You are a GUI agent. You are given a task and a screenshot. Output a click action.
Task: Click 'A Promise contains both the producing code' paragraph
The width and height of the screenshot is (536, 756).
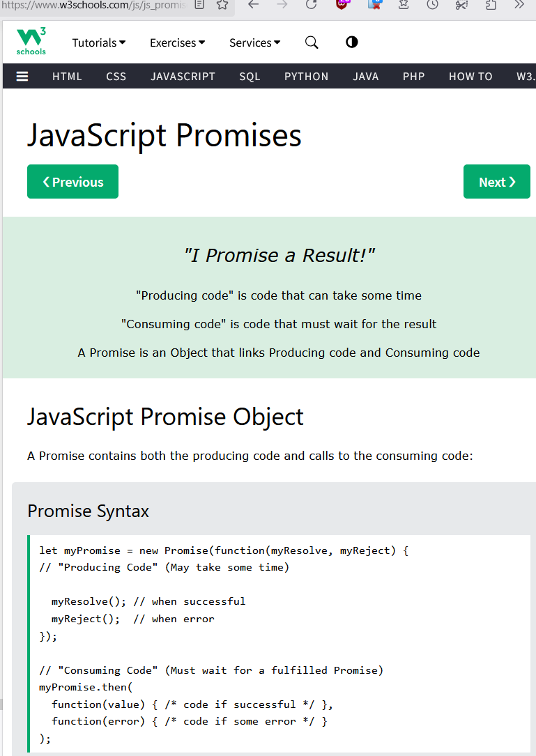tap(250, 456)
